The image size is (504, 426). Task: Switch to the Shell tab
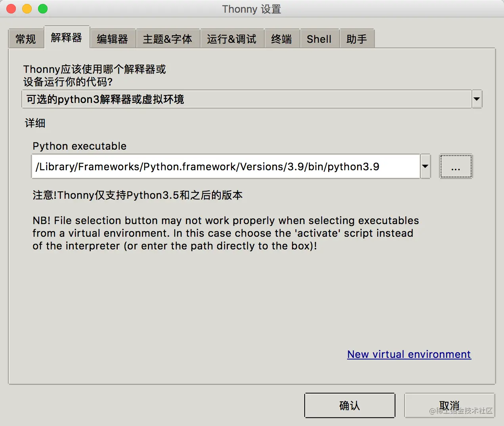(319, 39)
